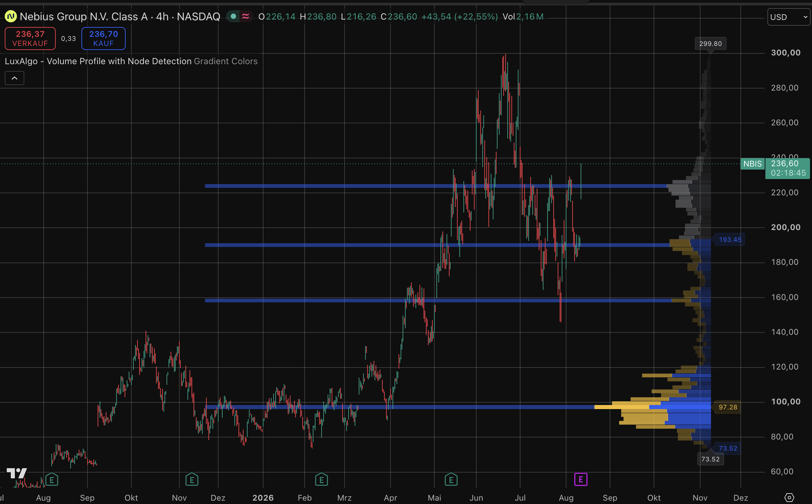
Task: Click the 299.80 profile high label
Action: [710, 44]
